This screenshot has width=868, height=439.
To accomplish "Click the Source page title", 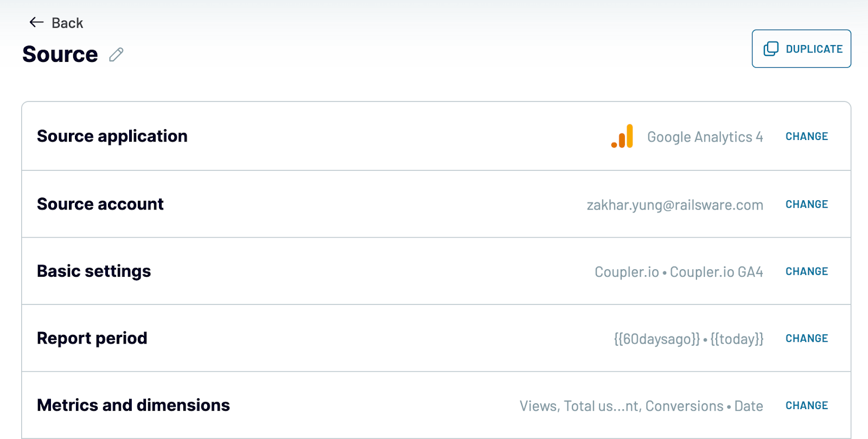I will tap(60, 54).
